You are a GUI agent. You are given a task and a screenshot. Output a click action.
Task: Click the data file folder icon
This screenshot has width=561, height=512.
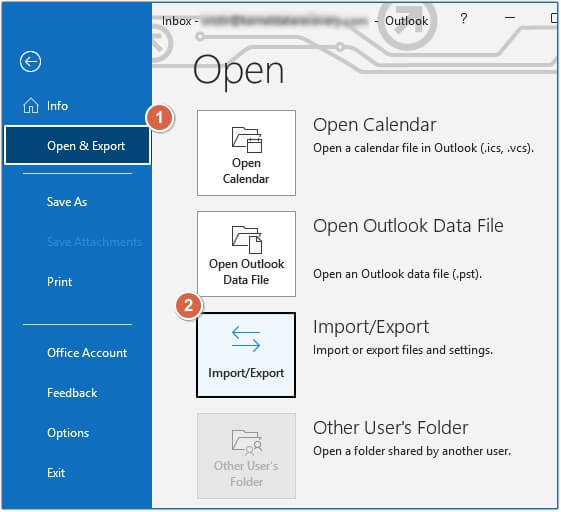tap(247, 240)
